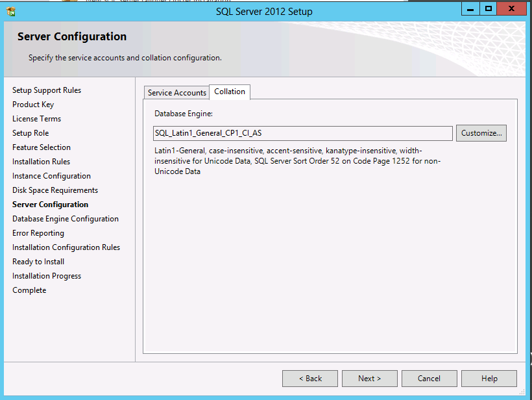The width and height of the screenshot is (532, 400).
Task: Minimize the SQL Server 2012 Setup window
Action: point(470,9)
